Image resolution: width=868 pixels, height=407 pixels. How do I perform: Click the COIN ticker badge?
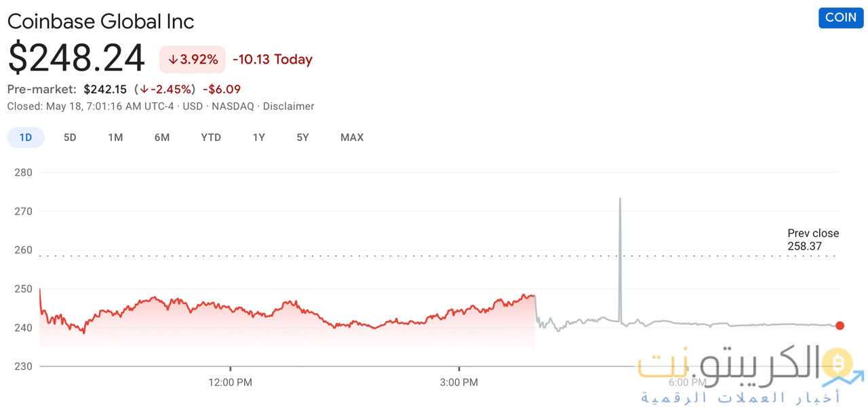(841, 18)
